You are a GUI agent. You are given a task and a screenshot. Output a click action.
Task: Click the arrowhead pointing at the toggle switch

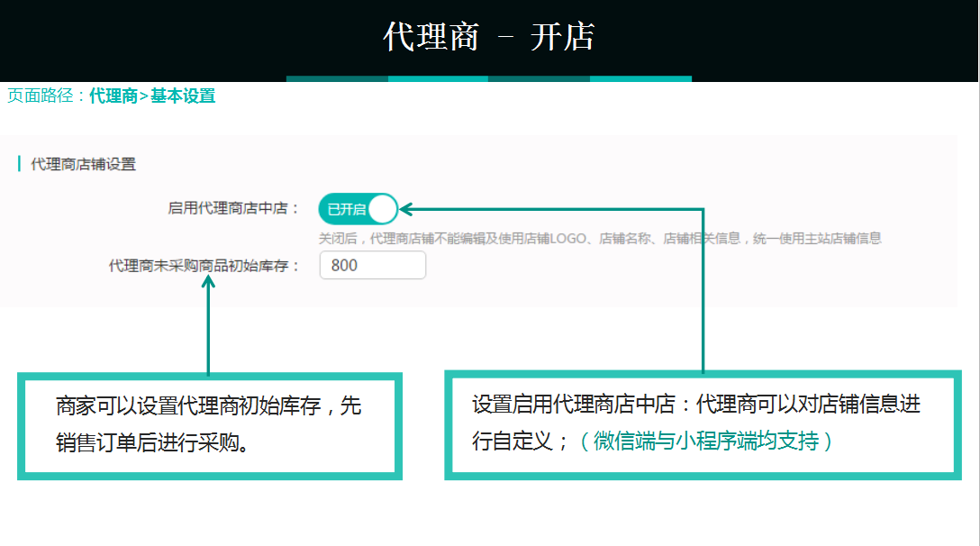click(x=406, y=209)
